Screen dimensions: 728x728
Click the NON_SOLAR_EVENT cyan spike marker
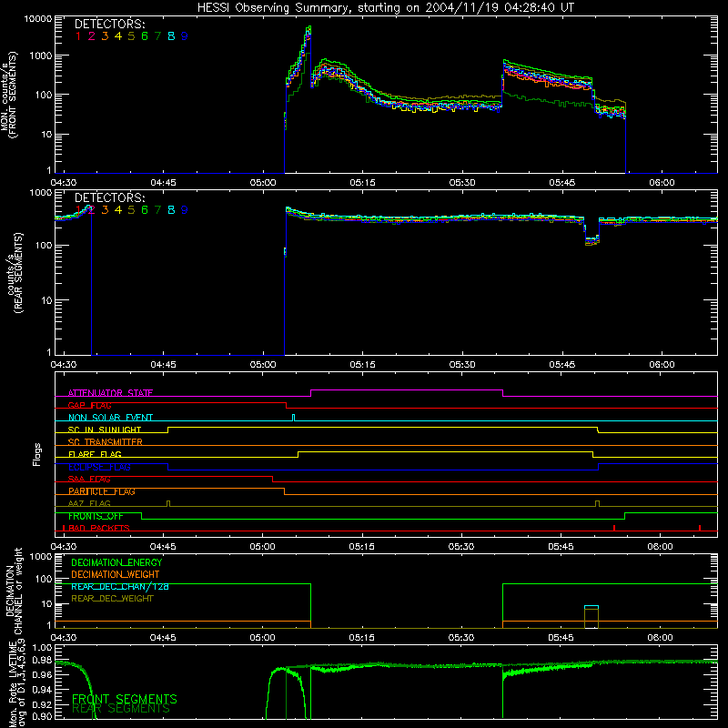click(293, 417)
